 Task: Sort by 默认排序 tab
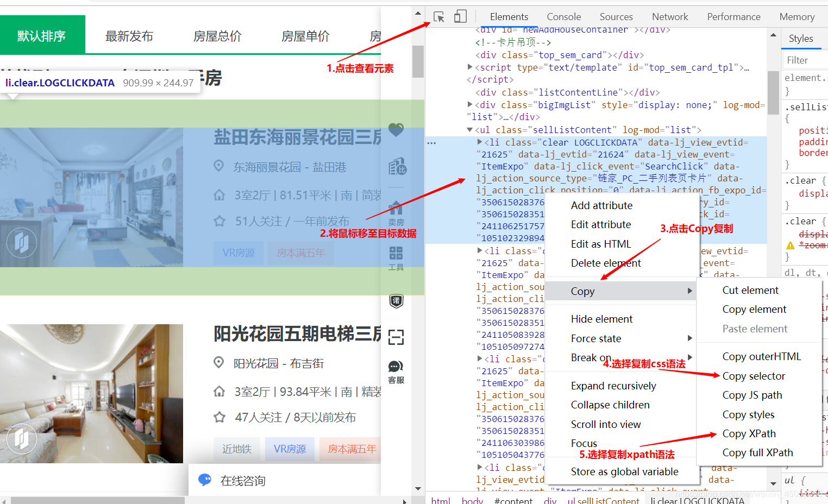tap(42, 36)
